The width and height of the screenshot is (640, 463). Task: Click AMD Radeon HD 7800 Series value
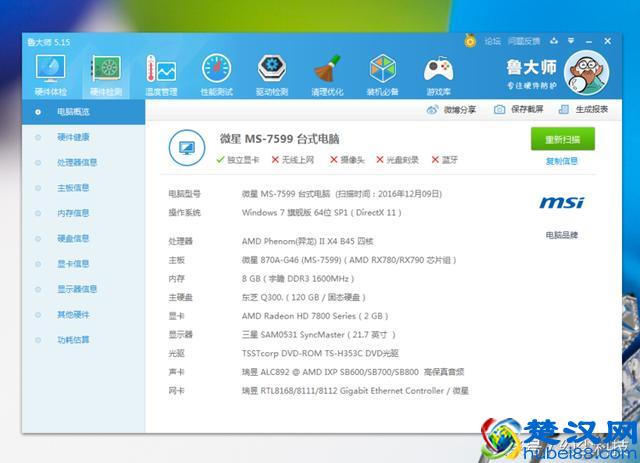click(x=315, y=316)
